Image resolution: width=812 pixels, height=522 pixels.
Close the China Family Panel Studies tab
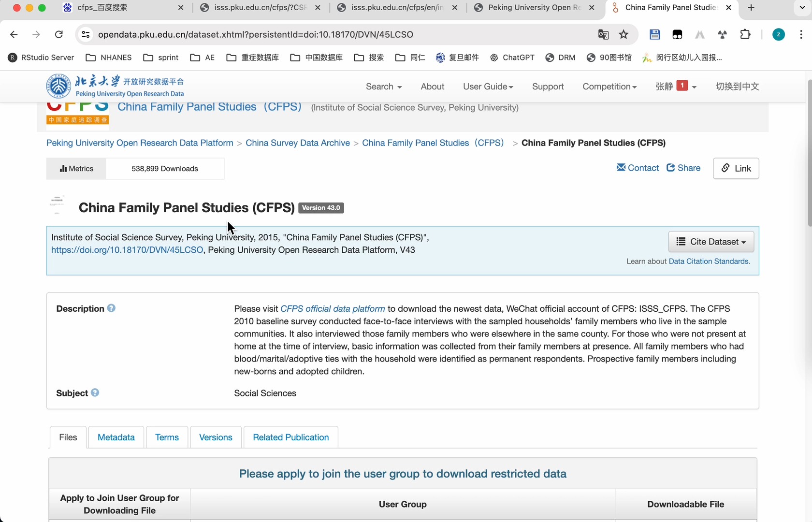tap(729, 8)
